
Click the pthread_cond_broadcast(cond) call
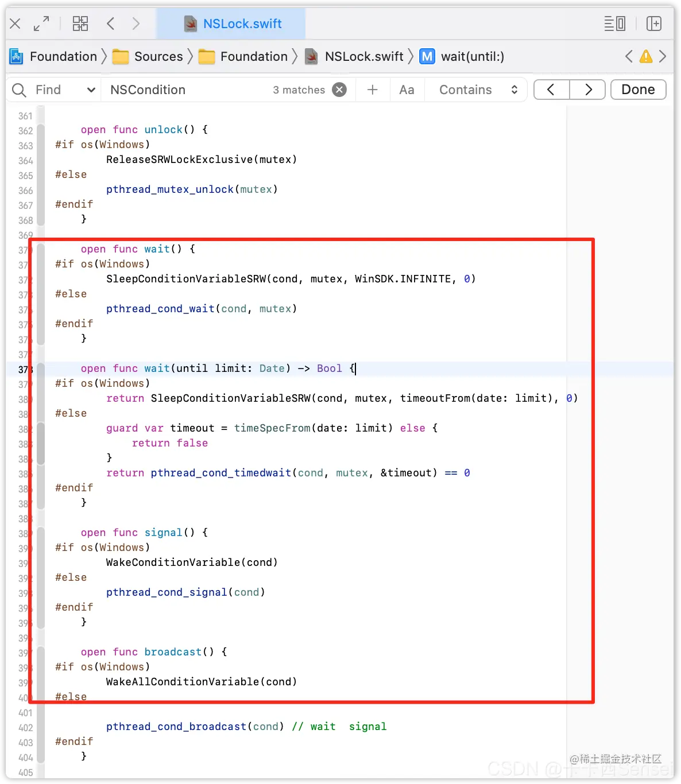pyautogui.click(x=195, y=727)
